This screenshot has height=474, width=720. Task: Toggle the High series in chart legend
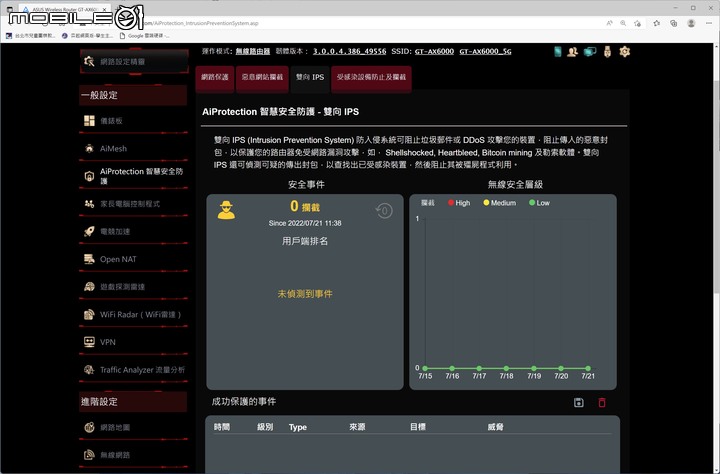[x=459, y=203]
